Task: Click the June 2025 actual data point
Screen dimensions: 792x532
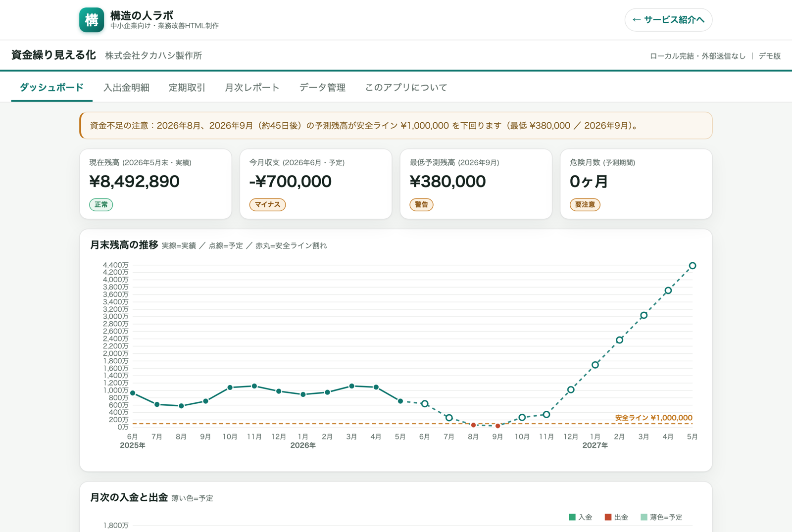Action: 133,393
